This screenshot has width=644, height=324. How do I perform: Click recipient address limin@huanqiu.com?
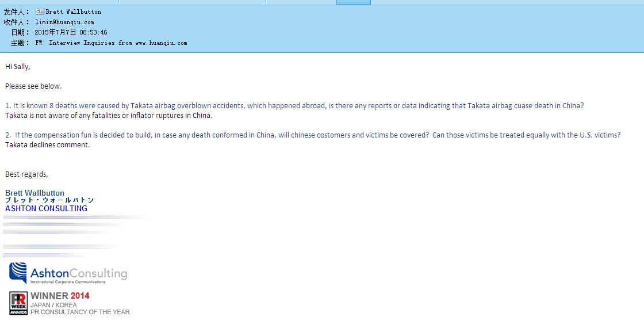coord(64,22)
